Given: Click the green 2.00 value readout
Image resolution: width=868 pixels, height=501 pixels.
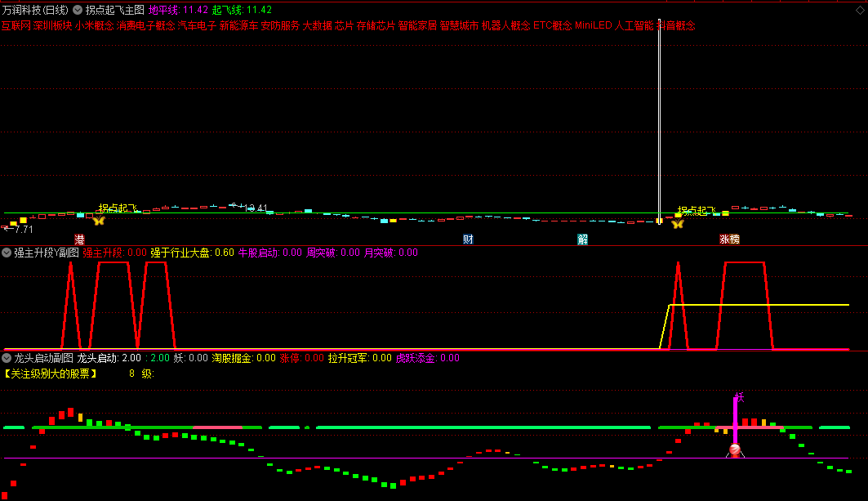Looking at the screenshot, I should [x=160, y=358].
